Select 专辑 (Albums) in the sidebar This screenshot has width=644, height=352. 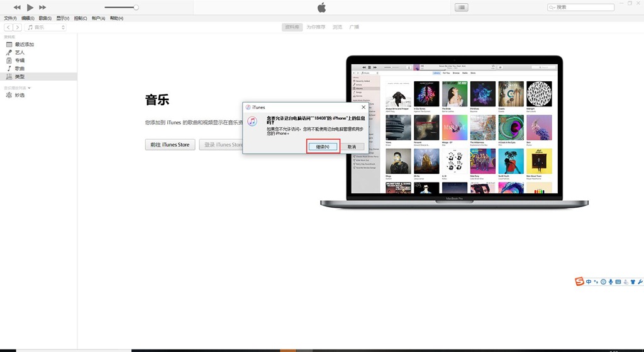(x=19, y=60)
